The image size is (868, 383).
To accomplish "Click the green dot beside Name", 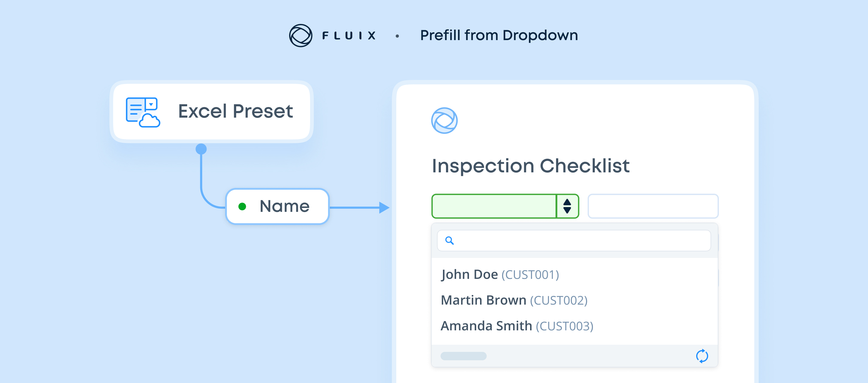I will tap(242, 206).
